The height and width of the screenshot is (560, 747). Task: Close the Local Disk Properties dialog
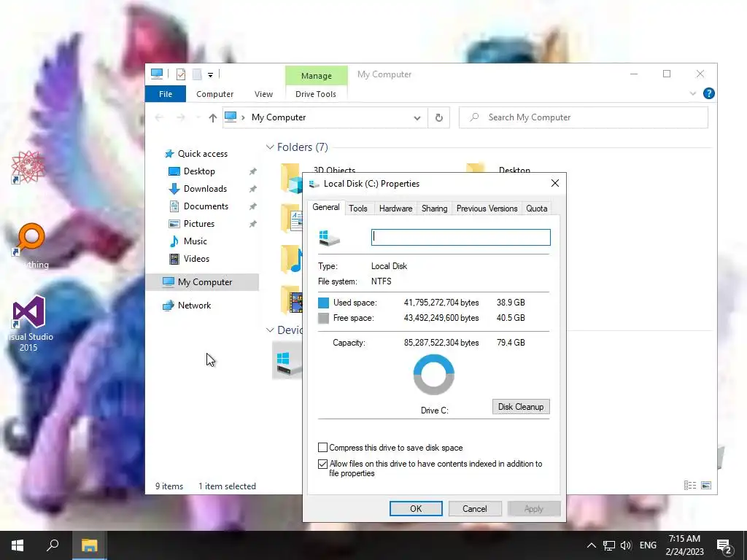[555, 183]
